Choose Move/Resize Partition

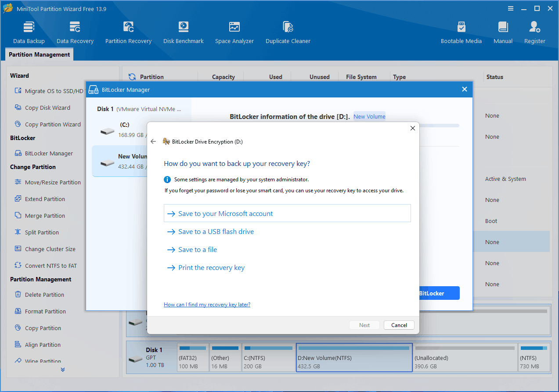(x=47, y=182)
